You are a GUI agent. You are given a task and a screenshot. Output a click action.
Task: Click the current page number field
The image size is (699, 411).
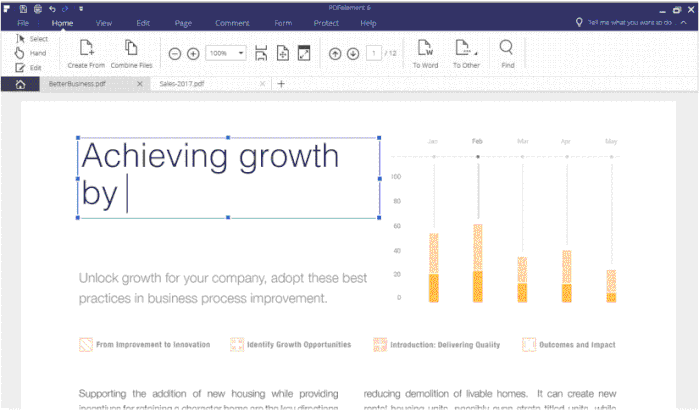pyautogui.click(x=376, y=53)
